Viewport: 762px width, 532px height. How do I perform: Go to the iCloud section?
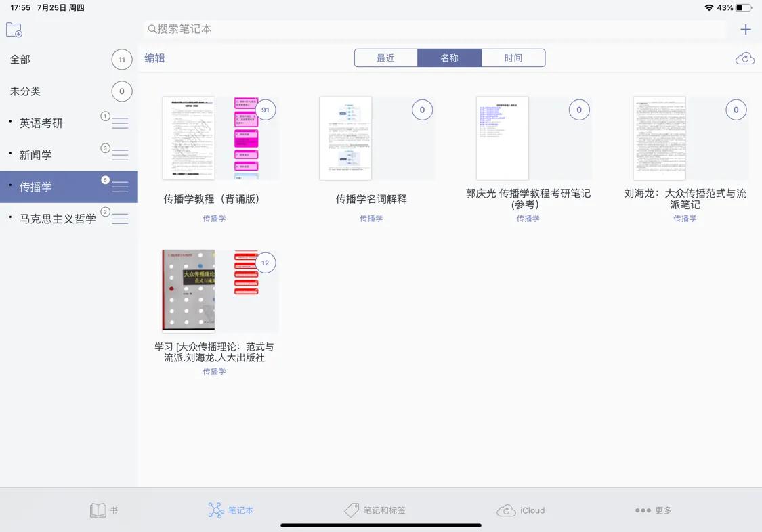[x=521, y=510]
